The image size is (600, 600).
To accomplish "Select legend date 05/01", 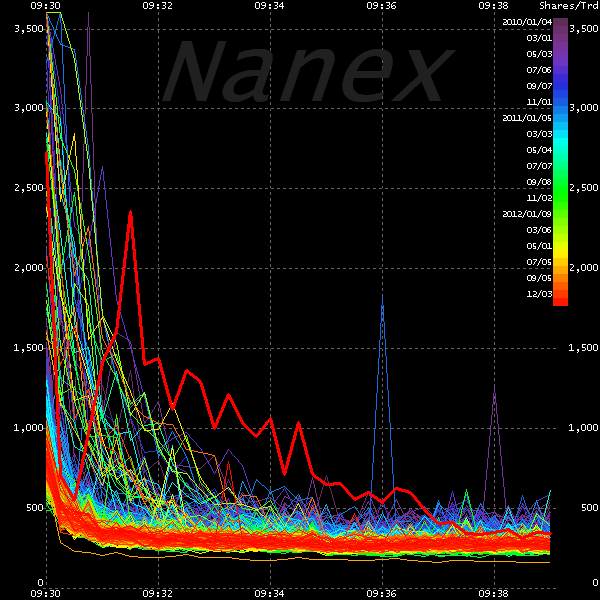I will pyautogui.click(x=539, y=246).
